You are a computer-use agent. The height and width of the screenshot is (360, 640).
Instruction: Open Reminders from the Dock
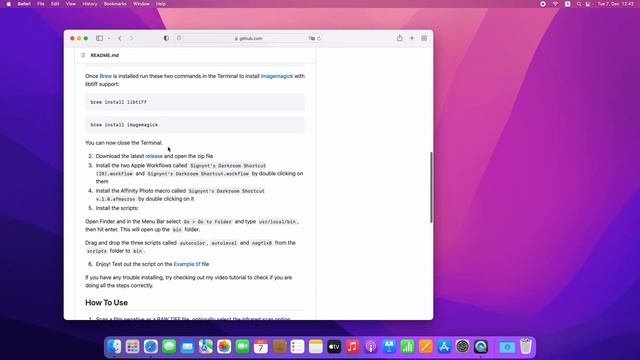[x=298, y=347]
